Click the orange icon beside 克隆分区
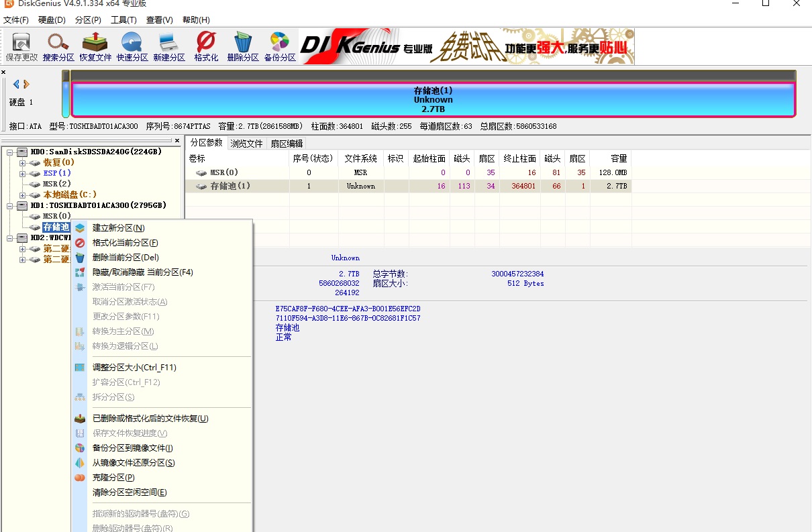The width and height of the screenshot is (812, 532). click(x=80, y=478)
